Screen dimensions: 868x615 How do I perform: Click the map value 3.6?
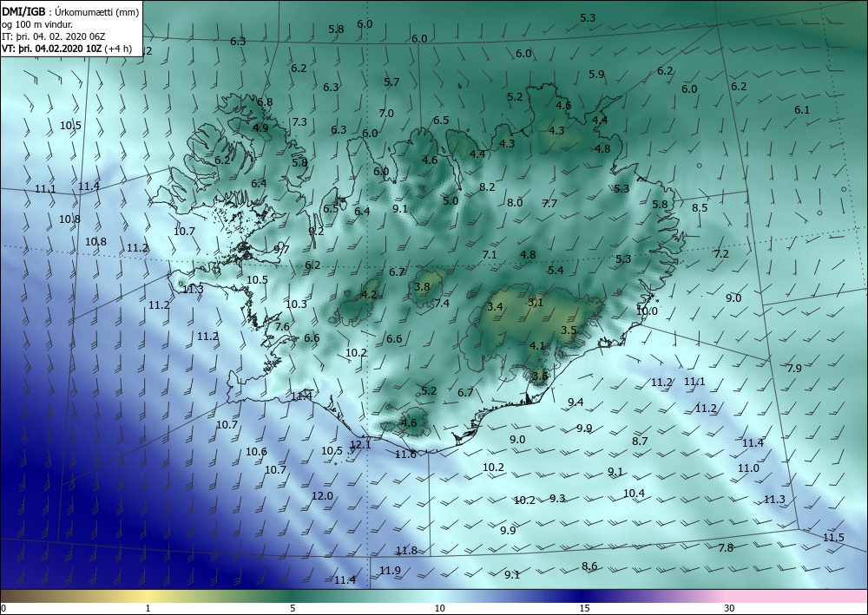click(540, 376)
